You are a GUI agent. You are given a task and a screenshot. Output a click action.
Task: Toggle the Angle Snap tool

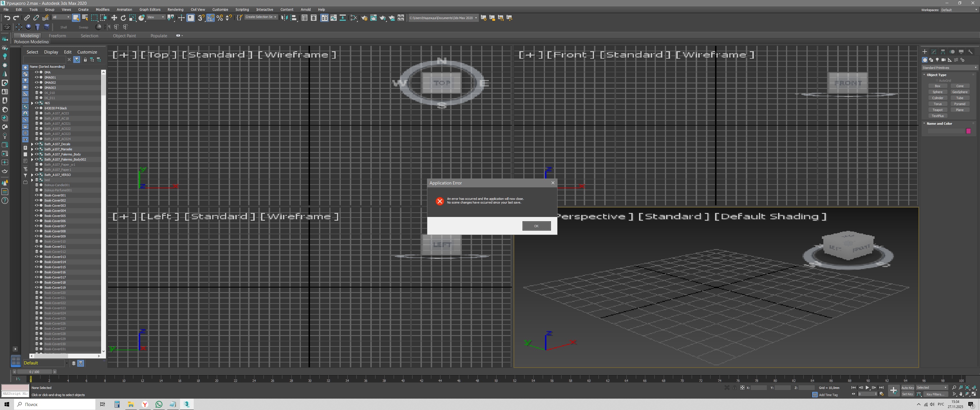point(210,18)
